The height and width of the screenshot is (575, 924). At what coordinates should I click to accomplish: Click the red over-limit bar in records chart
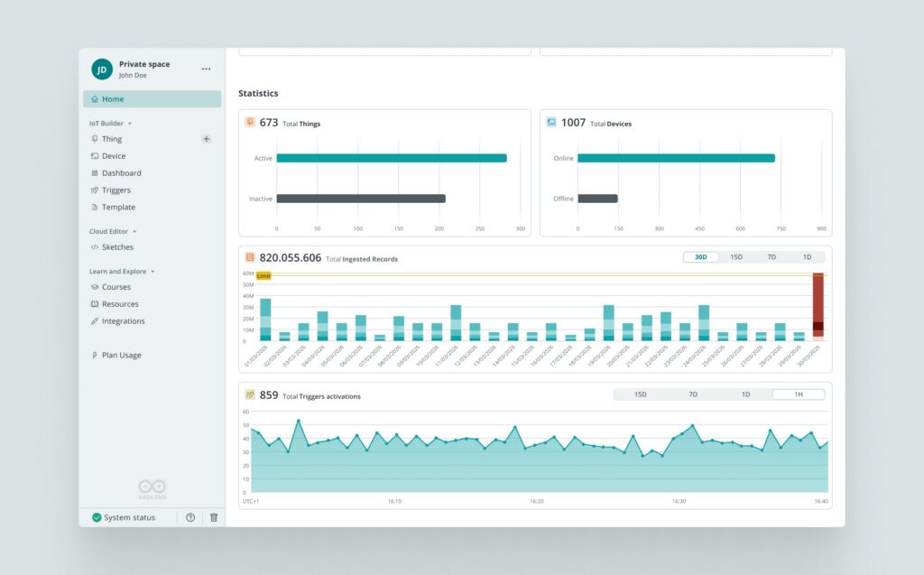pyautogui.click(x=818, y=307)
